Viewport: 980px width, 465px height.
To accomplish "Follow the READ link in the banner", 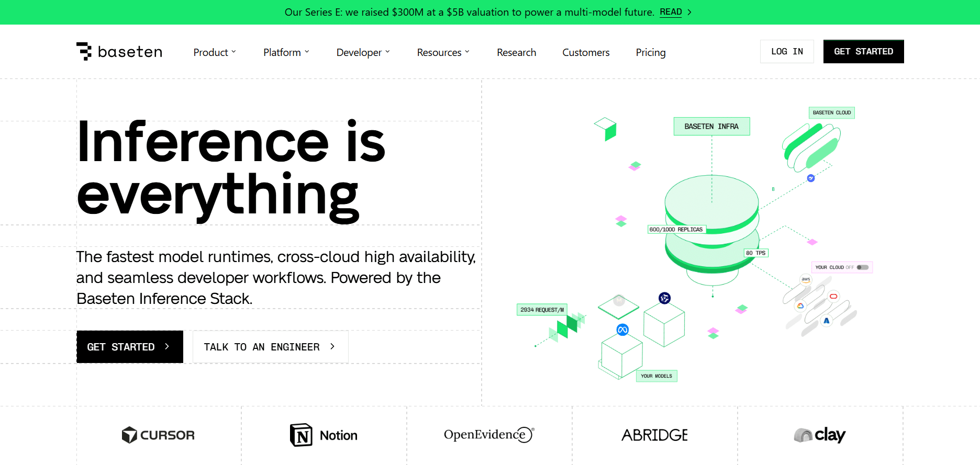I will (x=671, y=12).
